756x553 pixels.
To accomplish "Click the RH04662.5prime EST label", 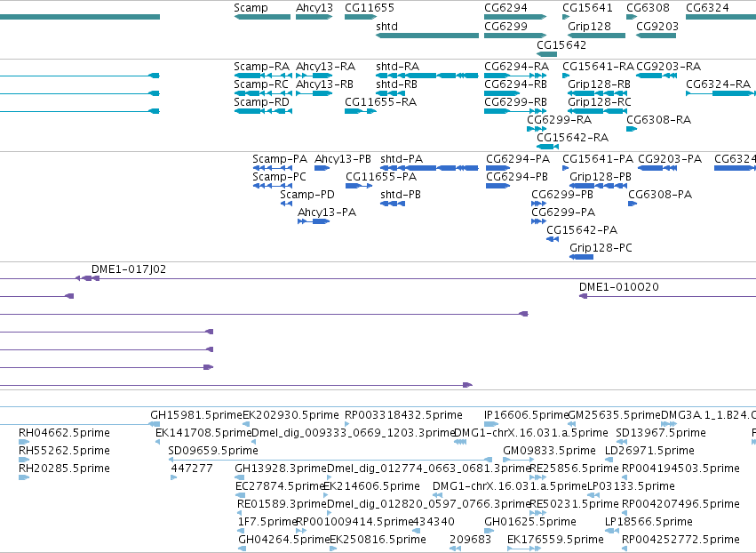I will (x=64, y=433).
